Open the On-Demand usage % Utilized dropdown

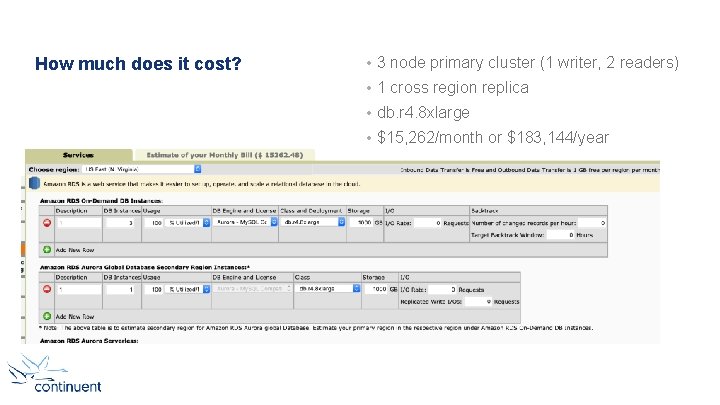tap(187, 223)
